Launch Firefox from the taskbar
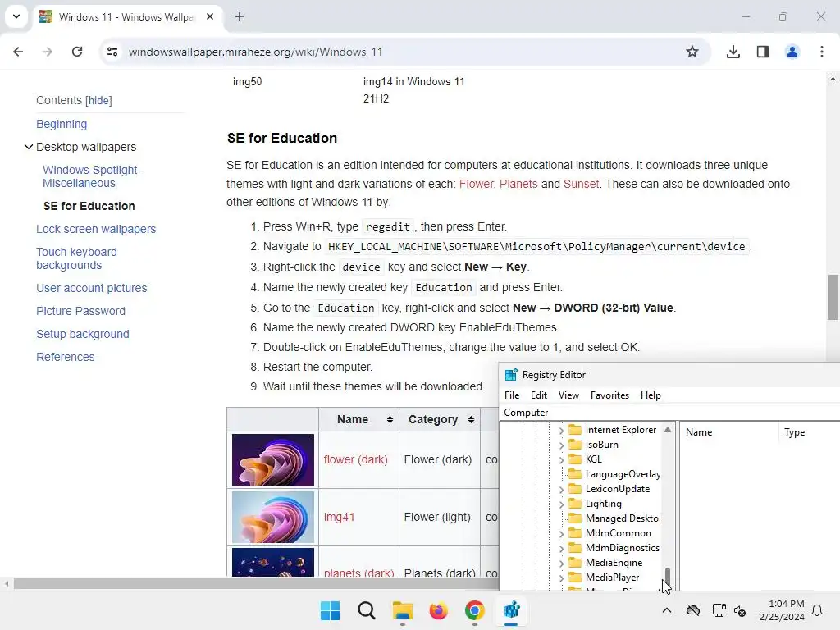Viewport: 840px width, 630px height. pyautogui.click(x=438, y=610)
